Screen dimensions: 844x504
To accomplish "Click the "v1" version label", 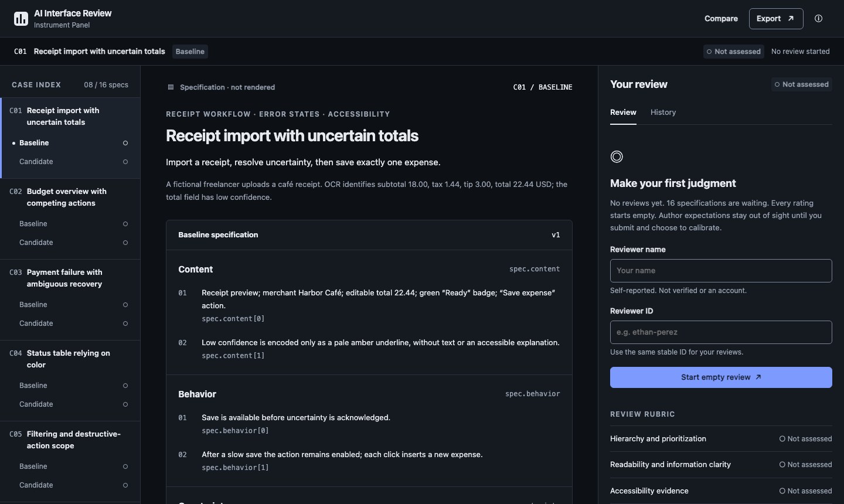I will pyautogui.click(x=556, y=235).
